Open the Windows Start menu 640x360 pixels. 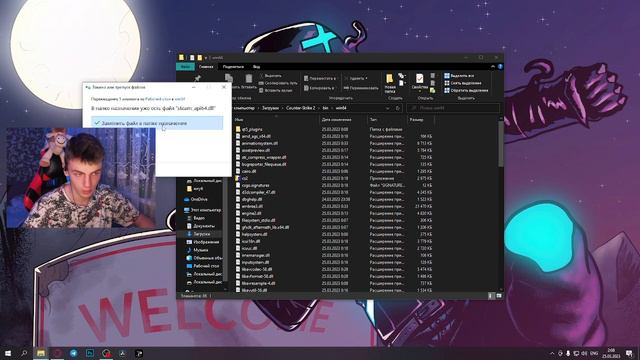point(8,353)
